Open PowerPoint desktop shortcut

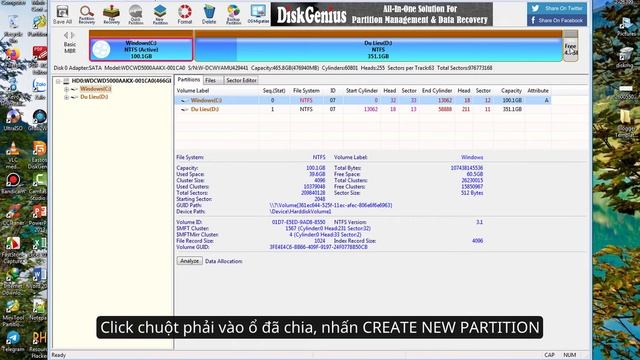[39, 218]
